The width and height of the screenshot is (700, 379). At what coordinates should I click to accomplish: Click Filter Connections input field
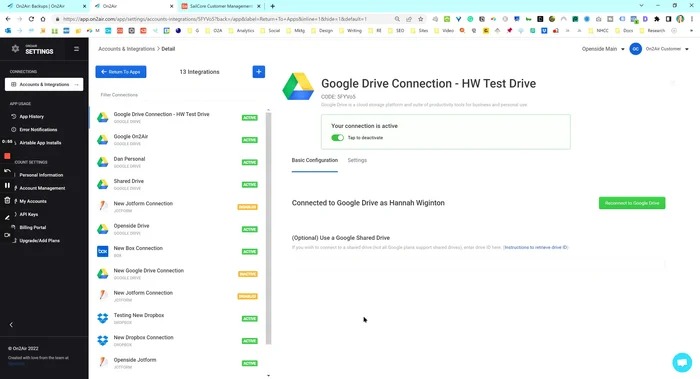click(x=179, y=95)
